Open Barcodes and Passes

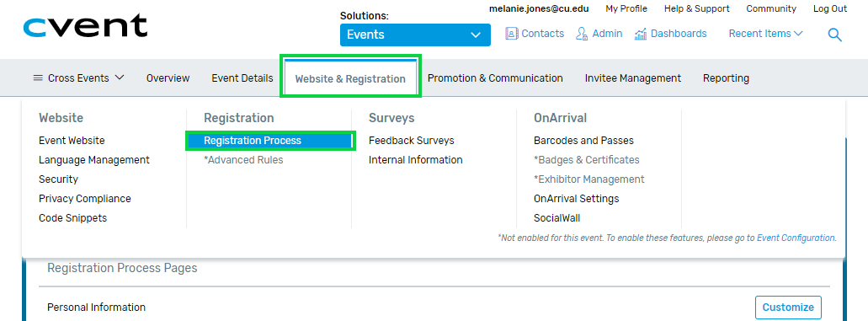click(x=583, y=141)
